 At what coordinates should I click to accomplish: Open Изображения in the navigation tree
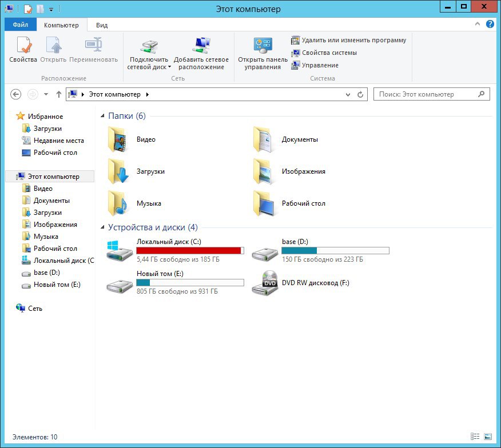click(x=55, y=225)
